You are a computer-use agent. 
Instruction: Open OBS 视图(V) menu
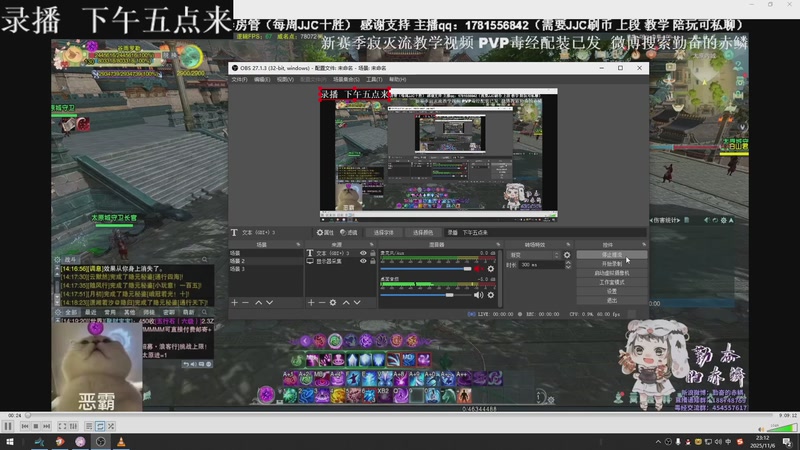click(x=285, y=80)
